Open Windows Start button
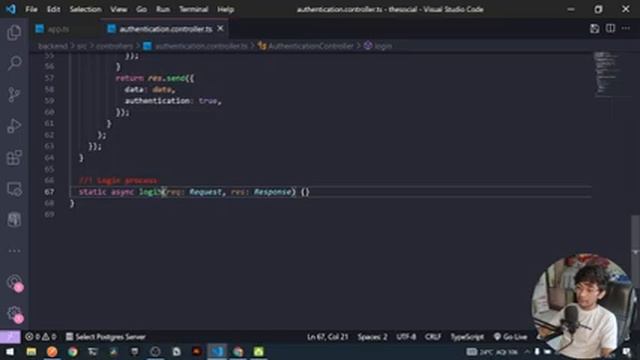Viewport: 640px width, 360px height. coord(10,351)
